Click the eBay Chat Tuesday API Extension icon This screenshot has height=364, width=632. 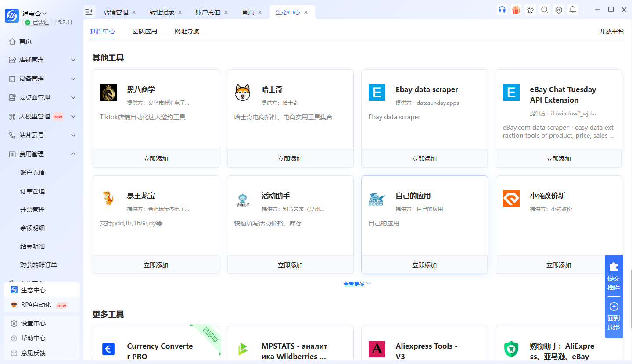click(x=511, y=93)
